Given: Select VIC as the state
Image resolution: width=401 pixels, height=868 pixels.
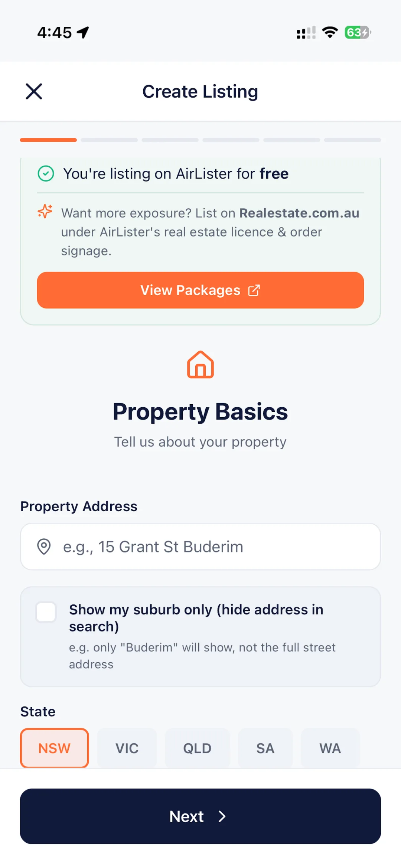Looking at the screenshot, I should (127, 748).
